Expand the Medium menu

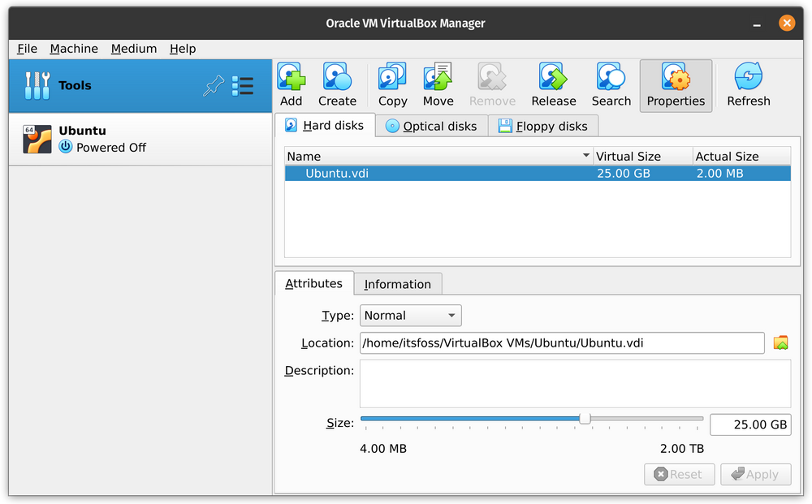click(x=134, y=49)
